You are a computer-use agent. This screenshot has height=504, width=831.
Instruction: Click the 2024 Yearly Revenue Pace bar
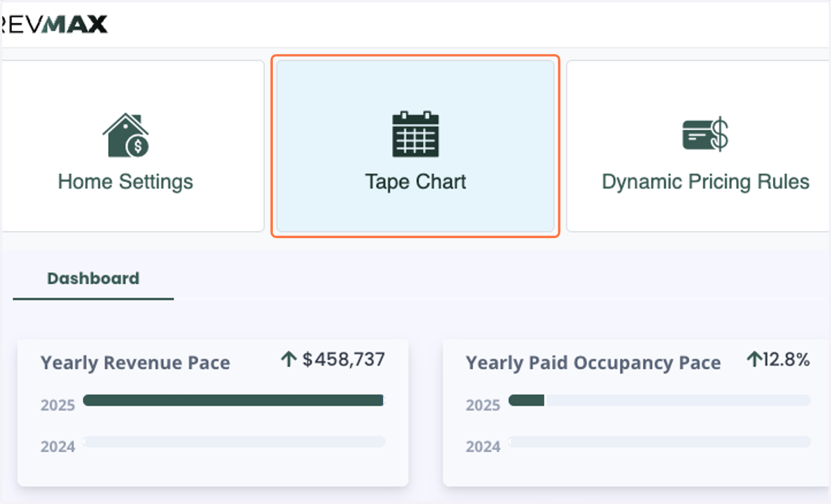[x=234, y=442]
